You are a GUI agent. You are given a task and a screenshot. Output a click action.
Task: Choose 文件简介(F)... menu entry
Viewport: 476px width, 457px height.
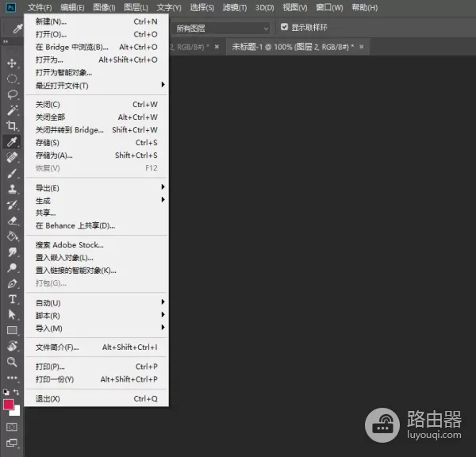coord(96,347)
